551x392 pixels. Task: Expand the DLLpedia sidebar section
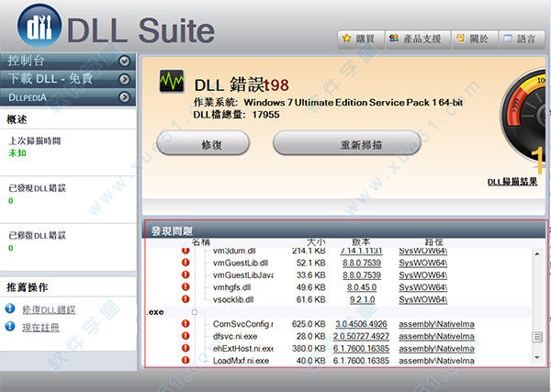point(124,95)
